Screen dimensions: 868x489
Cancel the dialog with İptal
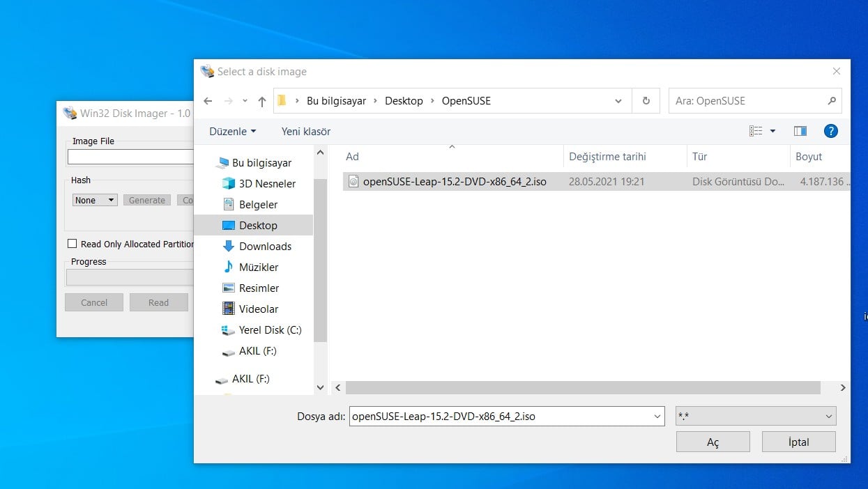pos(798,442)
